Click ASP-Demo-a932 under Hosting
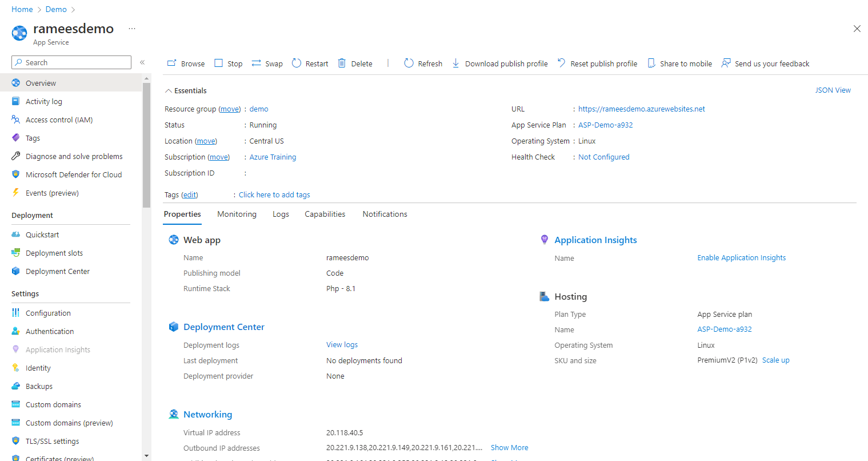 pos(725,329)
